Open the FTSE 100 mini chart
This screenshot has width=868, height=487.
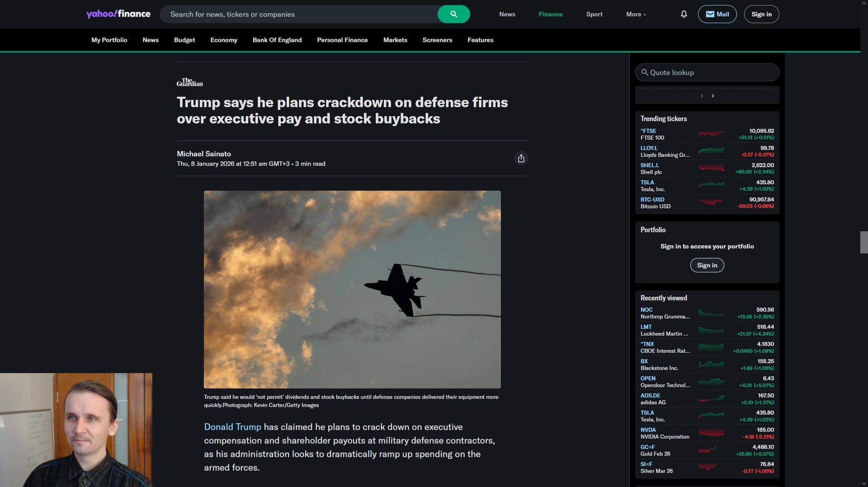(711, 134)
